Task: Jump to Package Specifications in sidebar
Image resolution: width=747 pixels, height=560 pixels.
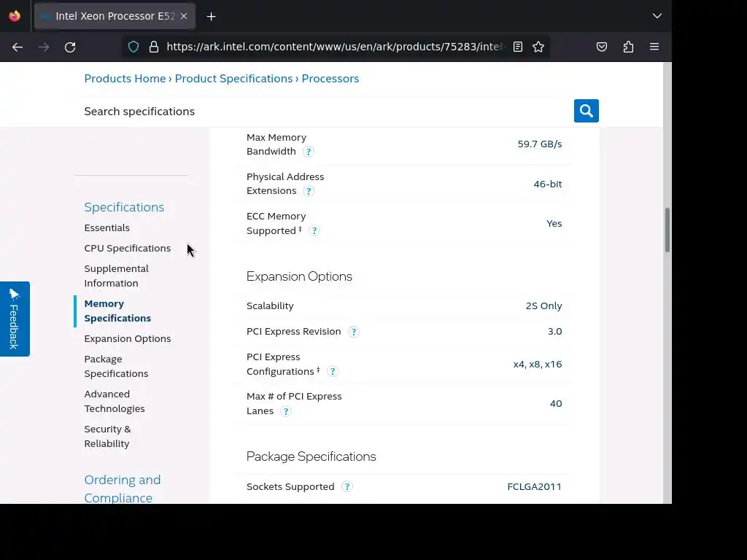Action: (116, 367)
